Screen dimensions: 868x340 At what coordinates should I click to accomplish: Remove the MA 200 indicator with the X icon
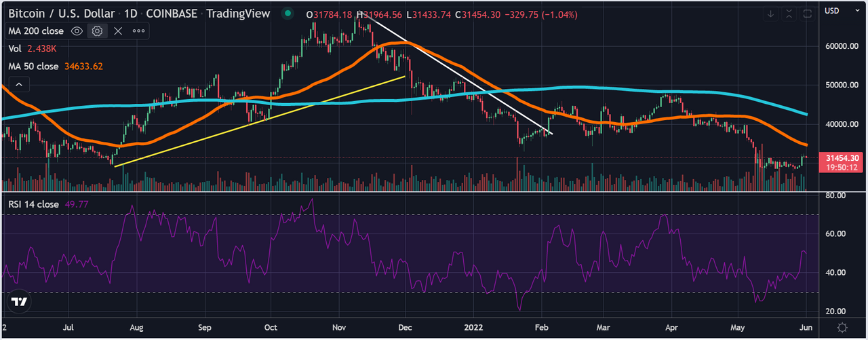pyautogui.click(x=118, y=31)
